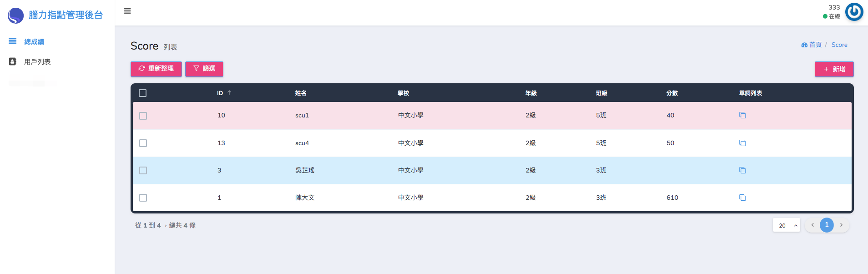Open 用戶列表 in the sidebar
868x274 pixels.
tap(37, 62)
